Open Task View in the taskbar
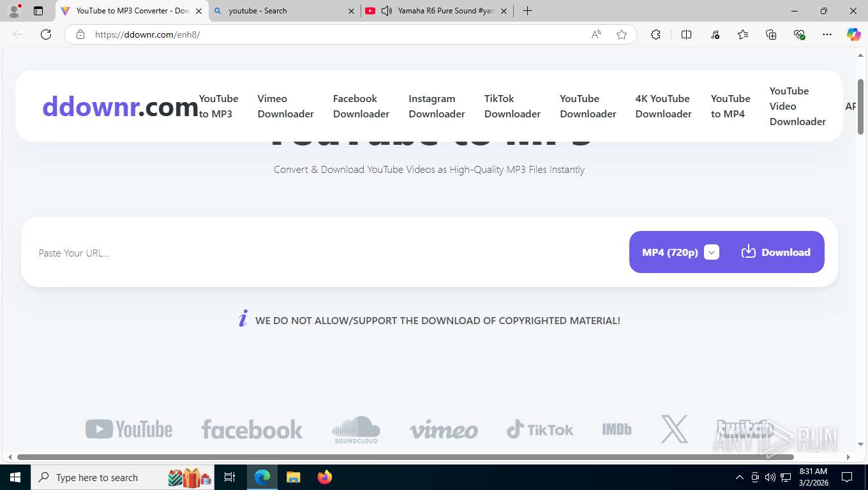 [230, 477]
